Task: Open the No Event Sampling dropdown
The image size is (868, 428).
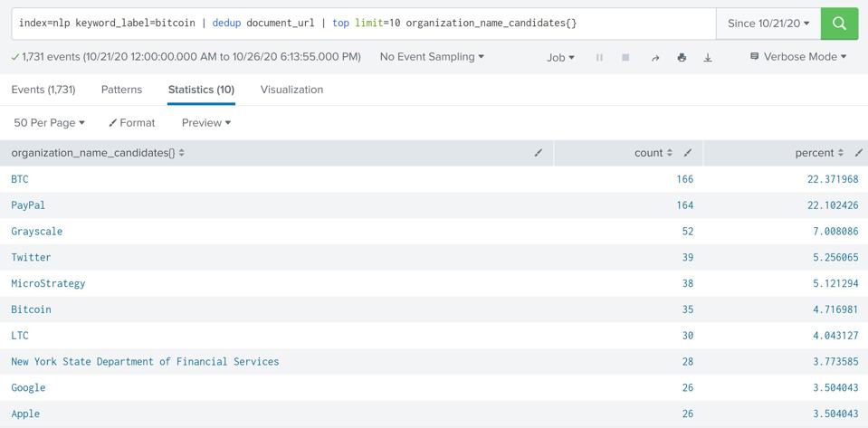Action: pyautogui.click(x=432, y=56)
